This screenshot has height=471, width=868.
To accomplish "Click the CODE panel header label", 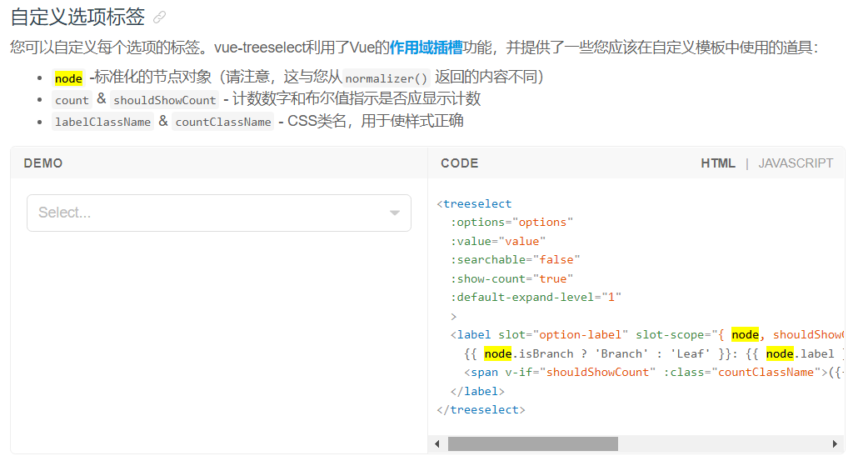I will tap(460, 163).
